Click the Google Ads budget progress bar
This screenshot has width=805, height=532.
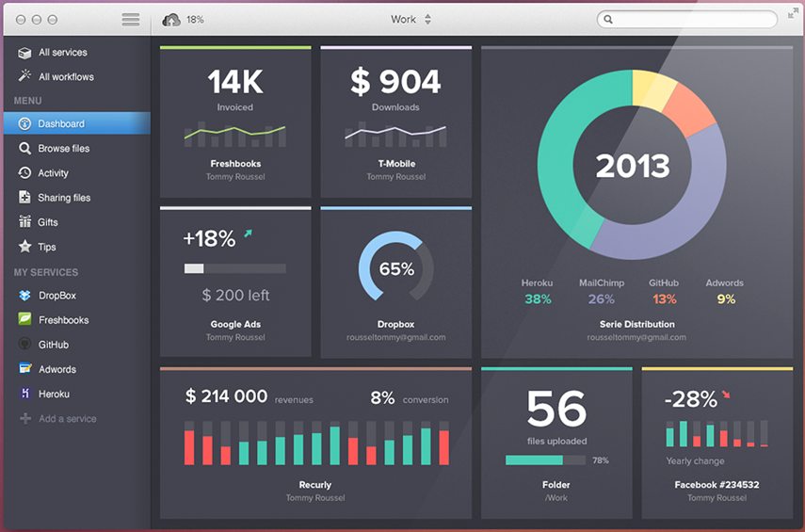click(235, 268)
